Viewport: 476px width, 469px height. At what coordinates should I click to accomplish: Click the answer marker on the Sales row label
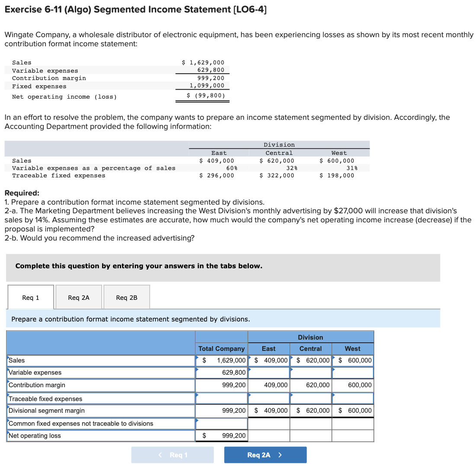point(9,357)
